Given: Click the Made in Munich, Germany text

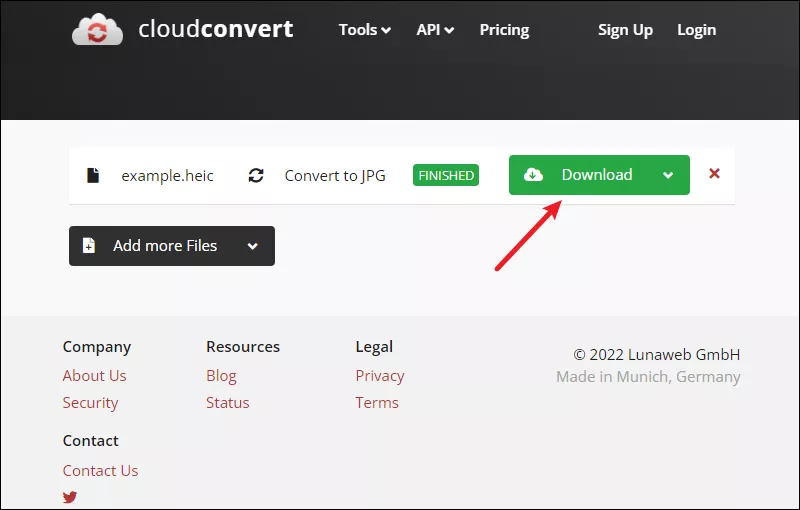Looking at the screenshot, I should click(648, 377).
